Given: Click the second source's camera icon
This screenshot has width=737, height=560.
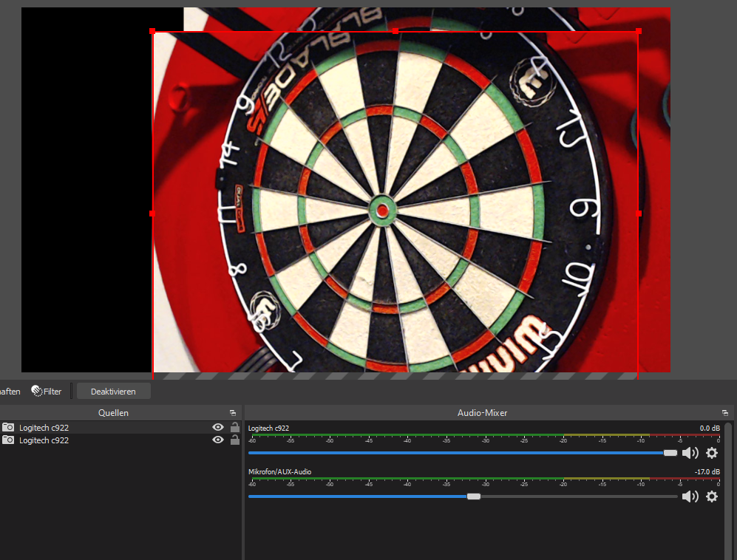Looking at the screenshot, I should (x=8, y=440).
